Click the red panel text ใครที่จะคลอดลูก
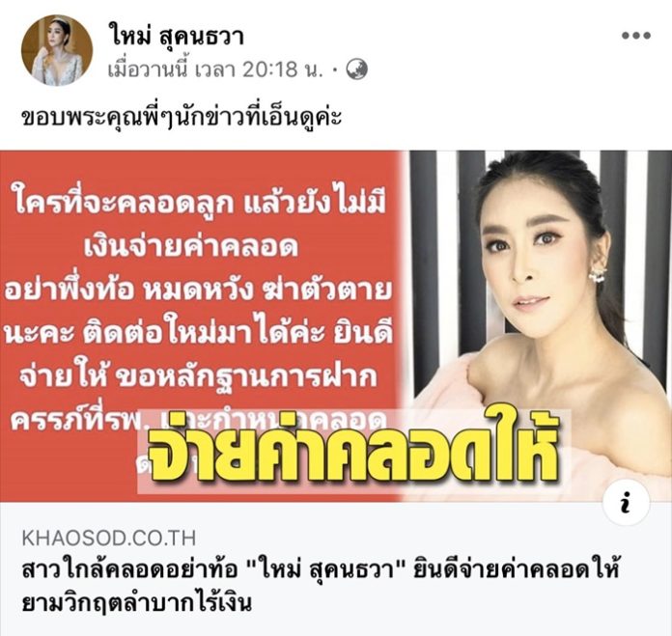 (x=125, y=203)
